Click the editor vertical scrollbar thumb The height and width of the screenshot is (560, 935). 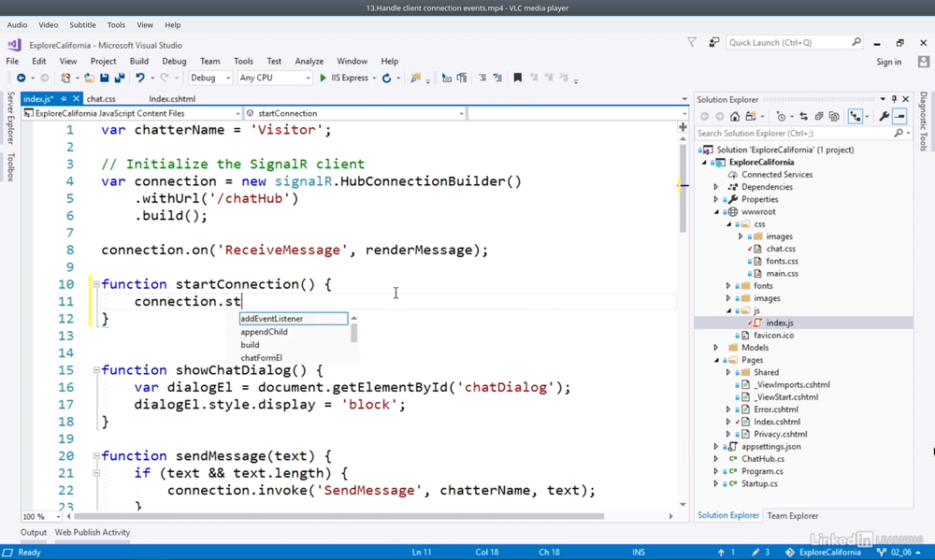[683, 188]
